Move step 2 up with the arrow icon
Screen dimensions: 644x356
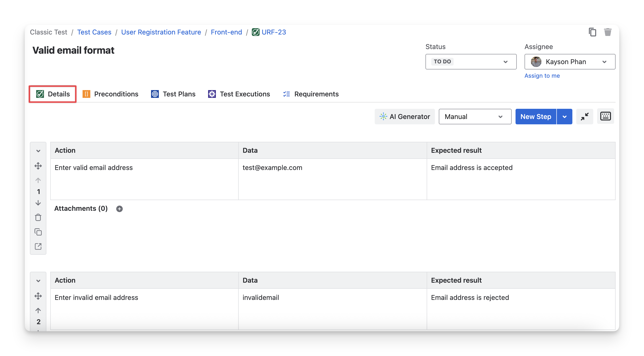pyautogui.click(x=38, y=311)
